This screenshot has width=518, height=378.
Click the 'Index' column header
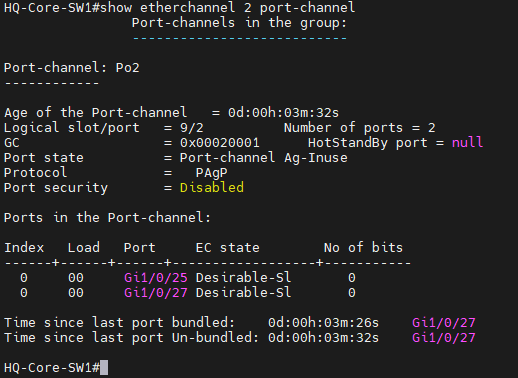click(x=24, y=248)
